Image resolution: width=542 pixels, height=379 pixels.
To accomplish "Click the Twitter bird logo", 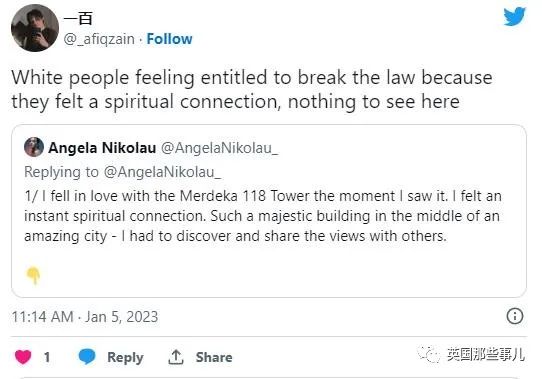I will click(514, 17).
